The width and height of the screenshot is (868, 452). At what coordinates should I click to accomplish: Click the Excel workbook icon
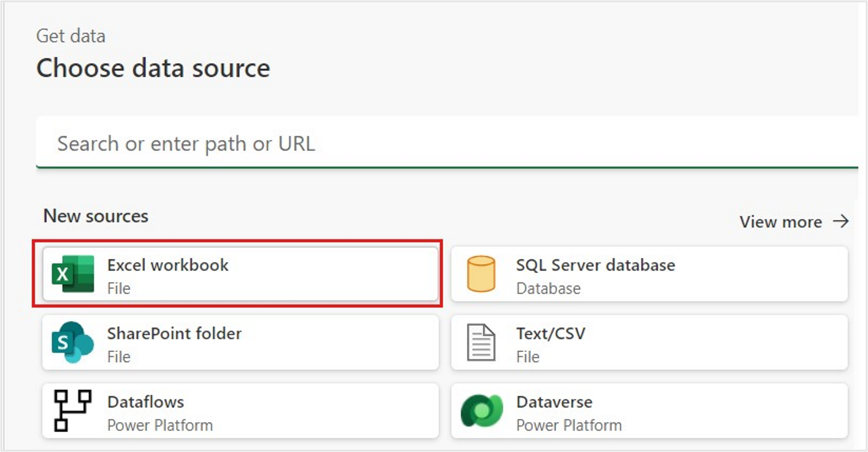[x=73, y=274]
